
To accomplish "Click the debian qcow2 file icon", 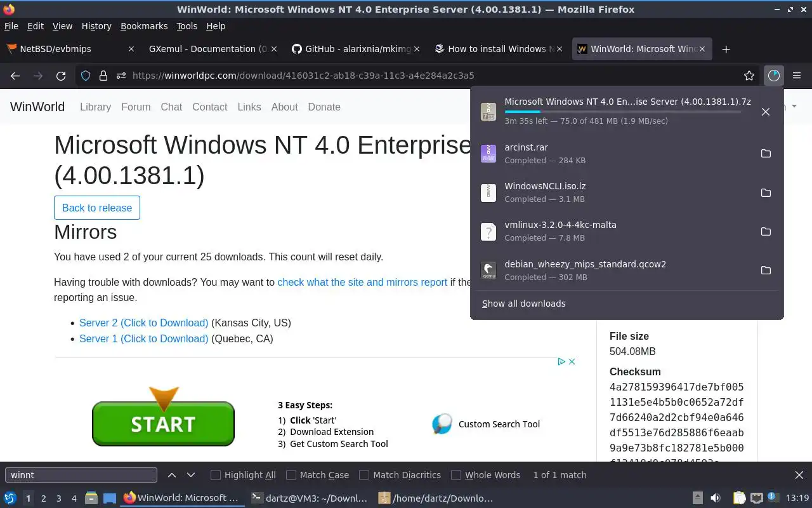I will [488, 271].
